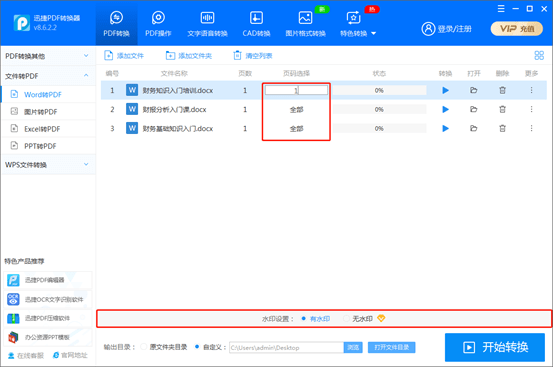Select file row 财务知识入门培训.docx

(x=324, y=90)
